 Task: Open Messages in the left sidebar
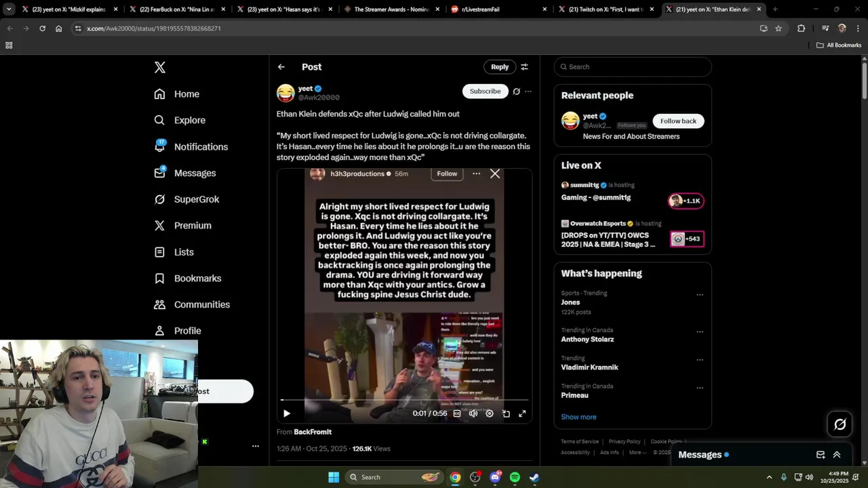tap(185, 173)
